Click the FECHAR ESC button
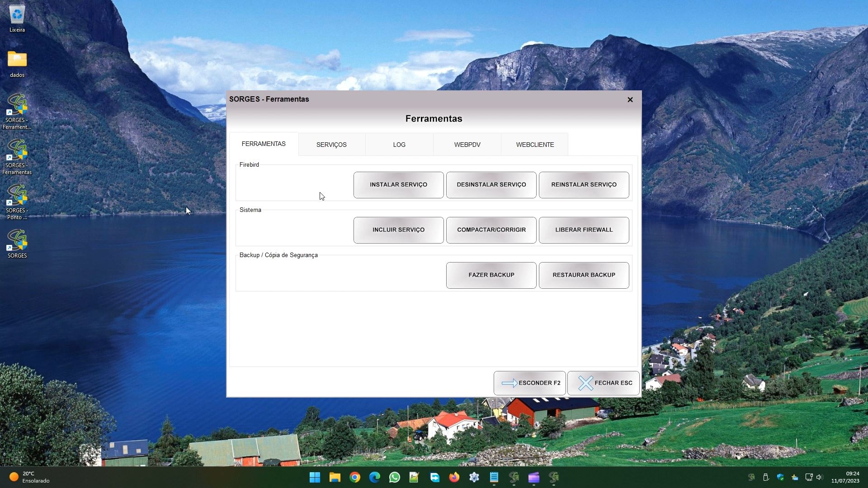 [604, 383]
